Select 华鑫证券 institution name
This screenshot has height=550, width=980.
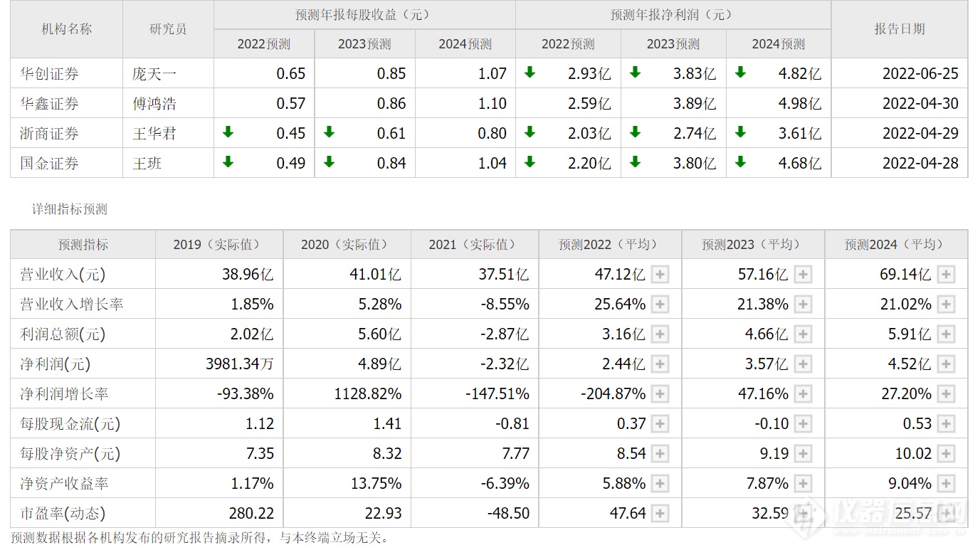point(49,103)
